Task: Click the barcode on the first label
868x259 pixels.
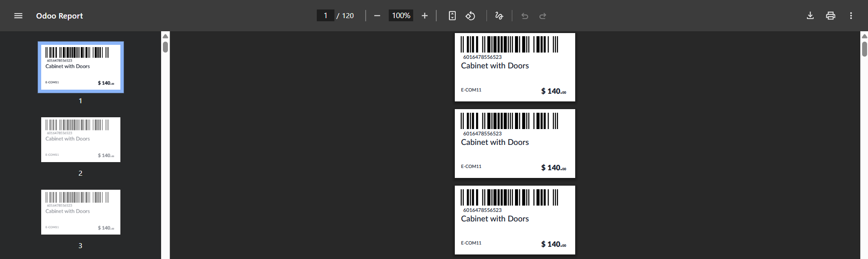Action: 509,44
